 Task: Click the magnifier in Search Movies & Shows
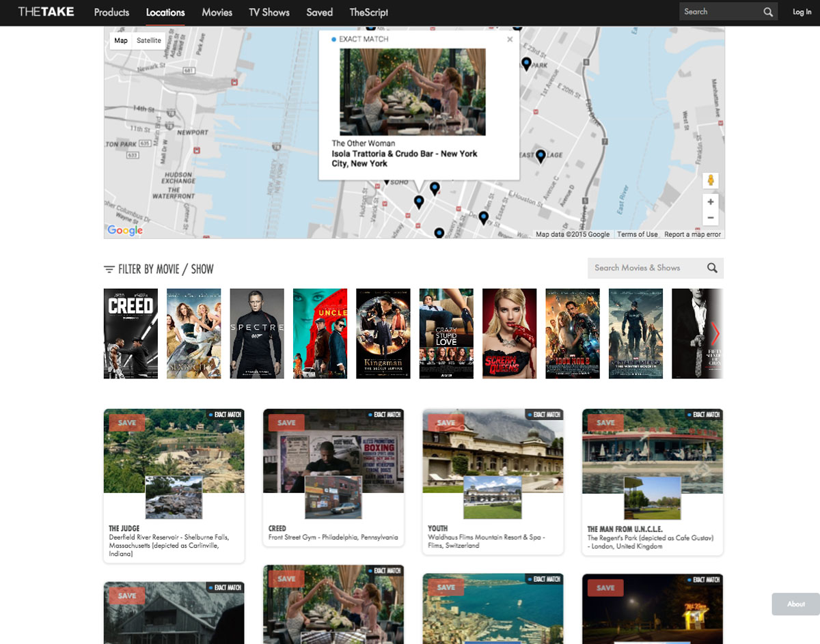point(712,268)
